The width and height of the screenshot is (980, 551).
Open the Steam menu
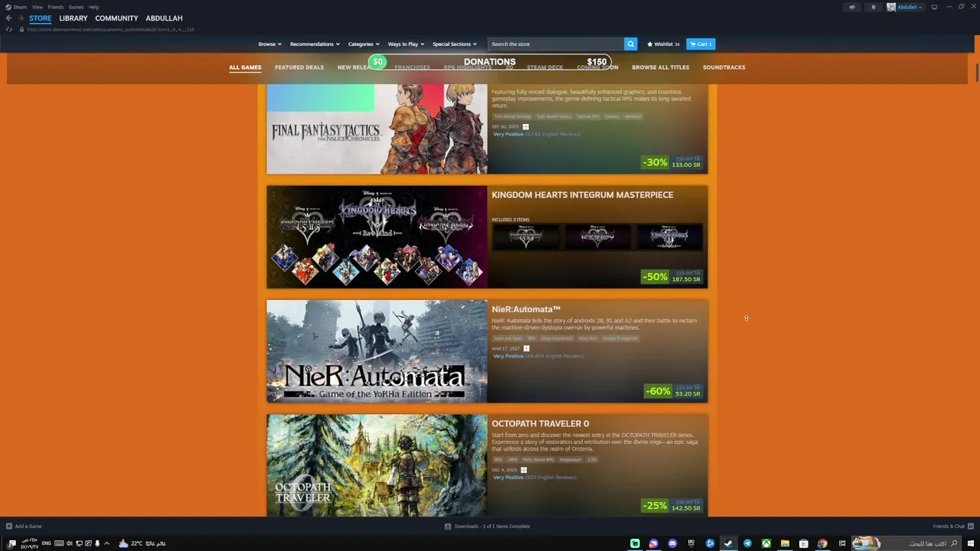click(16, 7)
